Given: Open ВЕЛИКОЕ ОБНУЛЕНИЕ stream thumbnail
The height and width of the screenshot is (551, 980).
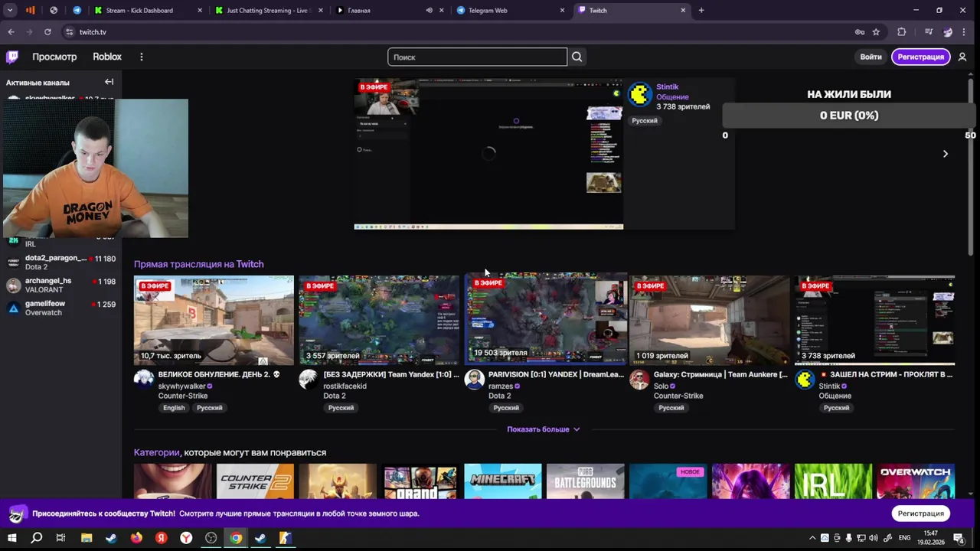Looking at the screenshot, I should (x=214, y=320).
